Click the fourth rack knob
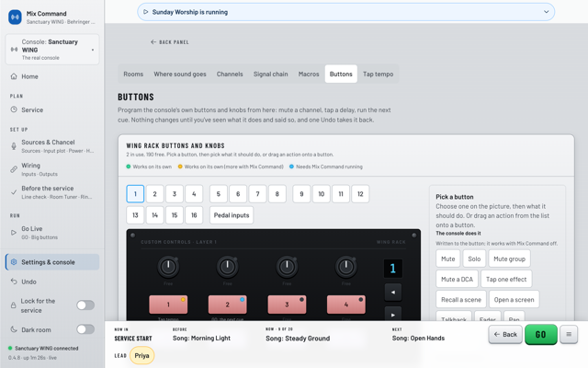The height and width of the screenshot is (368, 588). coord(346,266)
